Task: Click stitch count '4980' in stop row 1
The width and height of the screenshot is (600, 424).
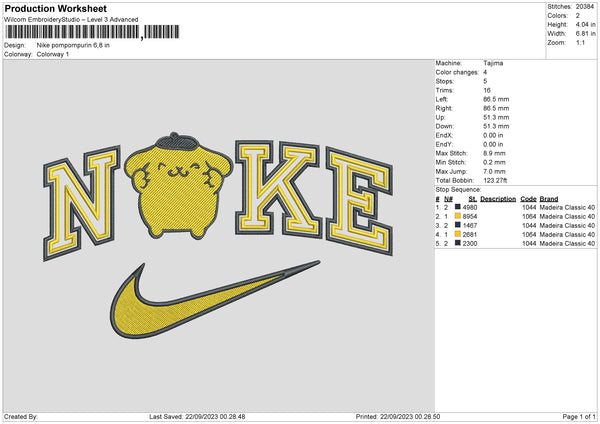Action: click(x=470, y=207)
